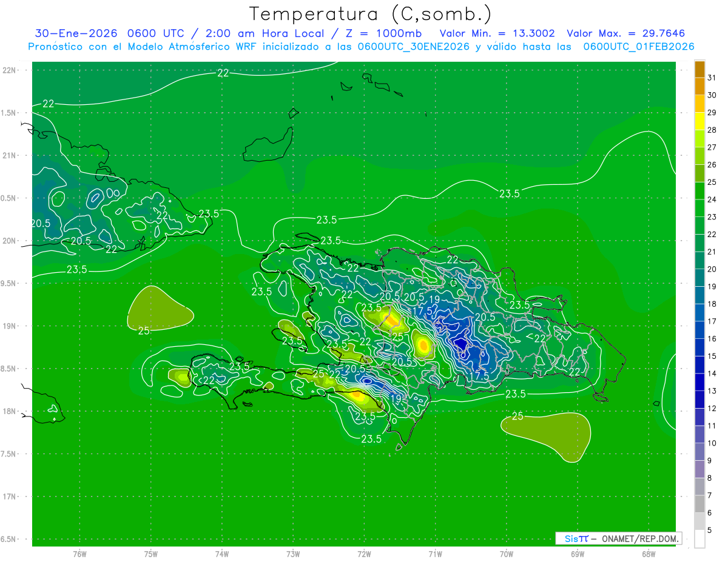Click the colorbar scale label '28'
This screenshot has width=728, height=562.
click(712, 130)
